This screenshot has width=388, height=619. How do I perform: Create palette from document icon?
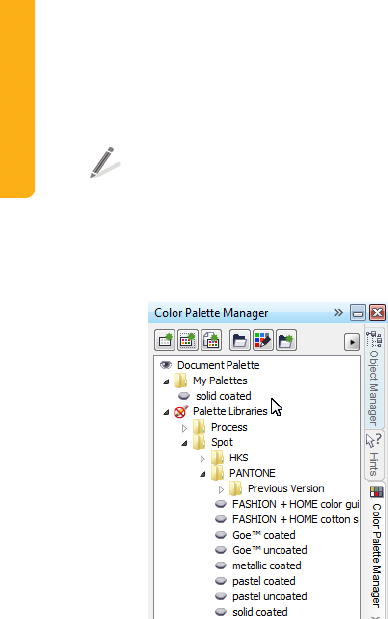[x=211, y=340]
